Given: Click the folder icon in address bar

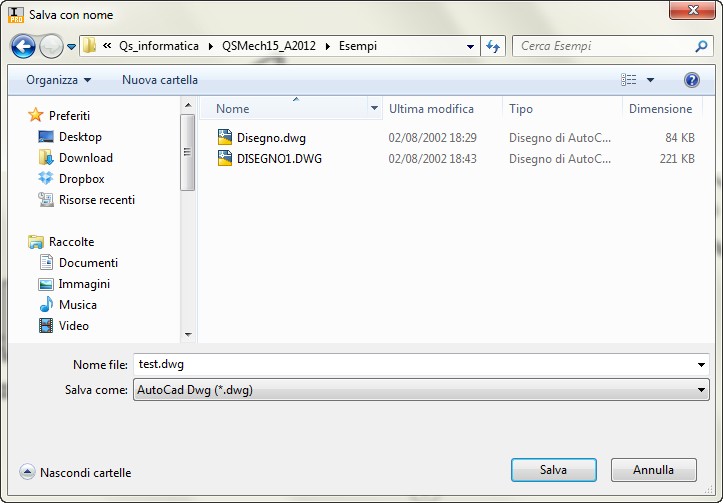Looking at the screenshot, I should click(89, 46).
